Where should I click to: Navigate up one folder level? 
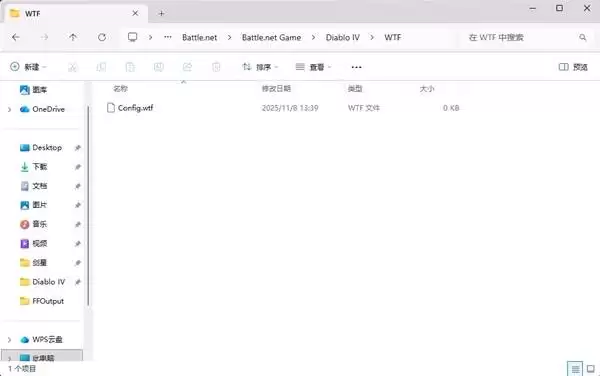coord(73,37)
